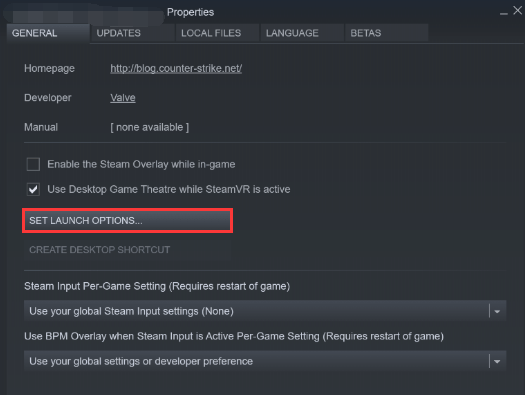Image resolution: width=525 pixels, height=395 pixels.
Task: Expand arrow of developer preference dropdown
Action: coord(497,361)
